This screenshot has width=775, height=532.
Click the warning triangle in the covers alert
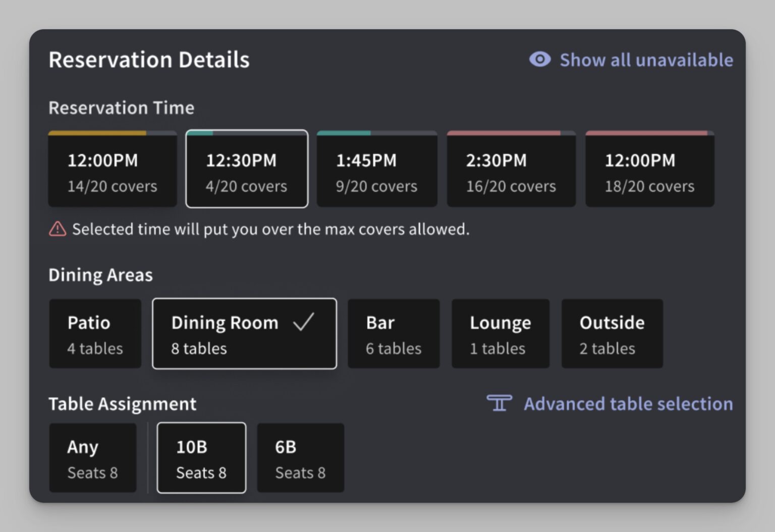tap(57, 229)
